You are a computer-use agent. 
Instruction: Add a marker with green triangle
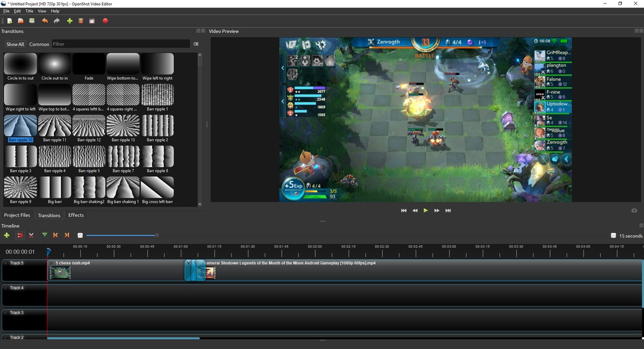(45, 235)
